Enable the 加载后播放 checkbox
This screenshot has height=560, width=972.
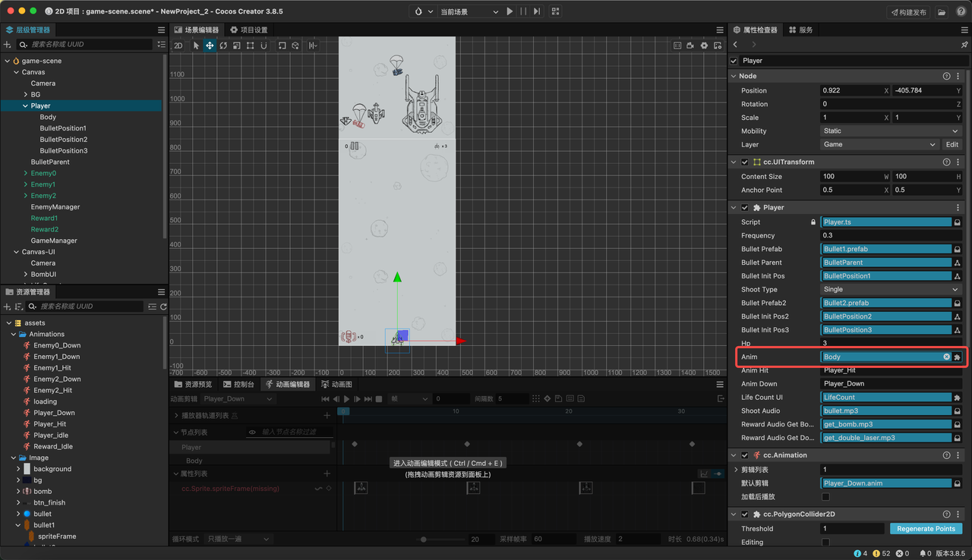tap(825, 496)
